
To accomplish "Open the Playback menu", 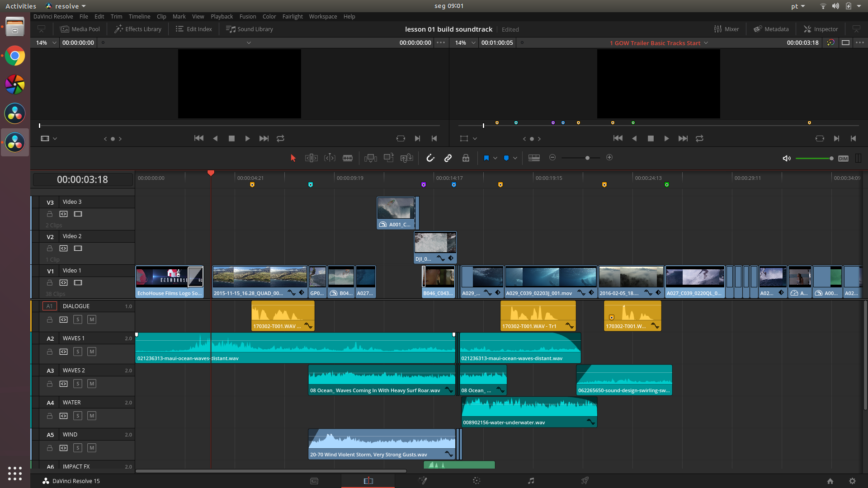I will click(x=222, y=16).
